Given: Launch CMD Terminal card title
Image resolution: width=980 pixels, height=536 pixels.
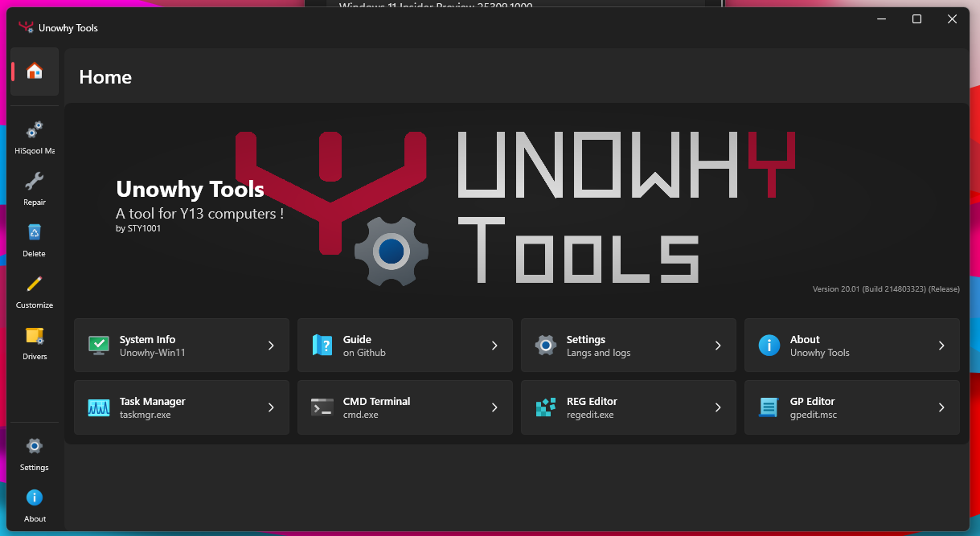Looking at the screenshot, I should pos(376,402).
